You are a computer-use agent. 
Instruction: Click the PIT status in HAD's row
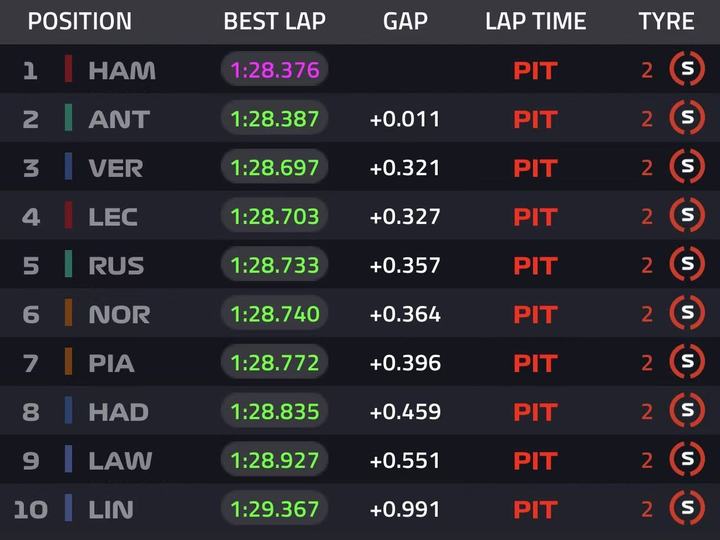[535, 412]
